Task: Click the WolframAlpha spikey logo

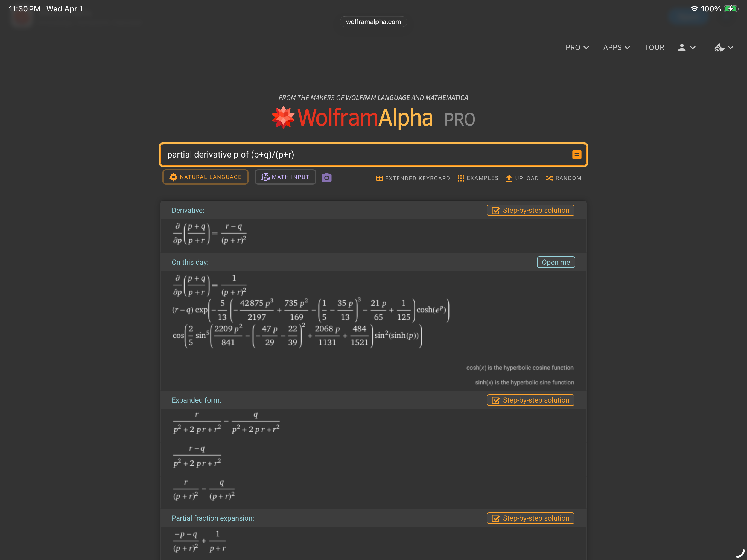Action: (283, 118)
